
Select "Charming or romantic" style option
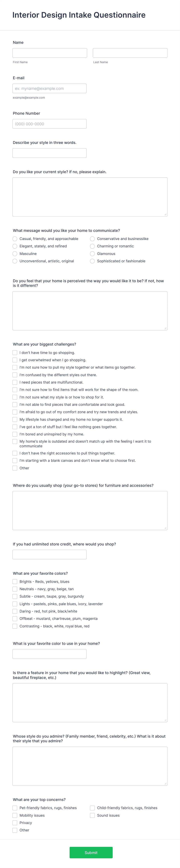(92, 246)
